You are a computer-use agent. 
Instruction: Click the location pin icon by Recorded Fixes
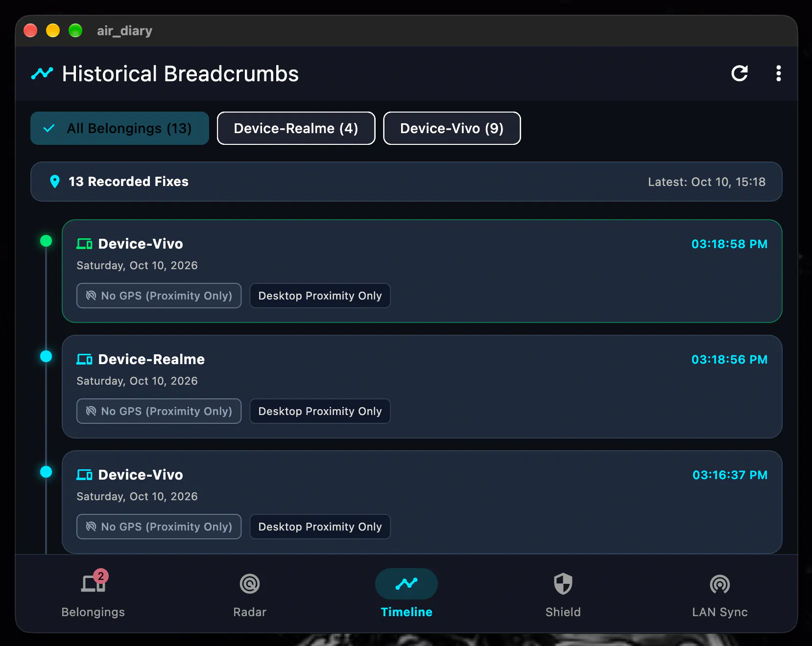(55, 182)
